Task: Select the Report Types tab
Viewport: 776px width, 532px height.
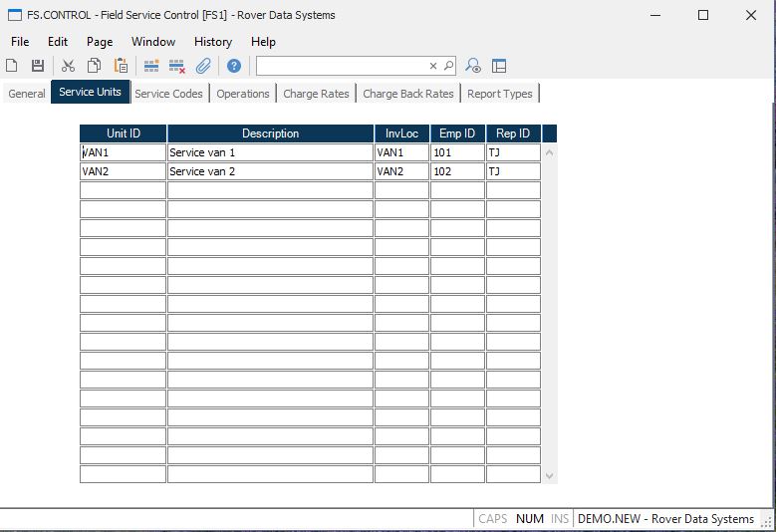Action: click(x=499, y=94)
